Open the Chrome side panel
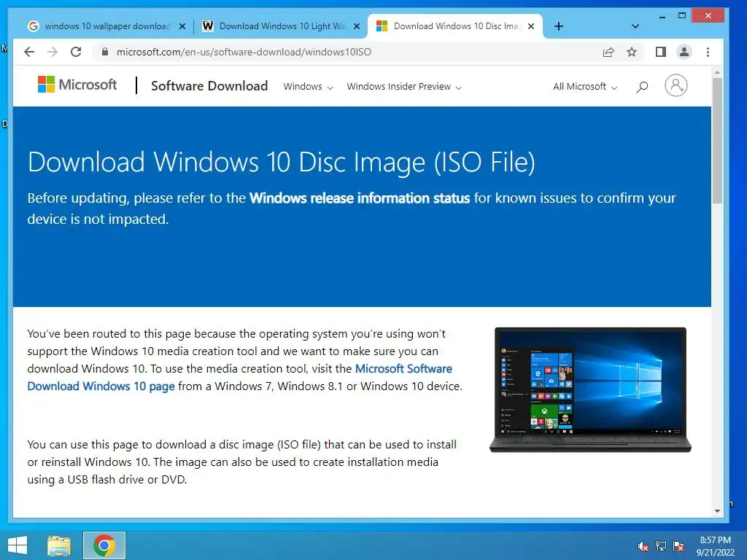This screenshot has height=560, width=747. coord(661,52)
